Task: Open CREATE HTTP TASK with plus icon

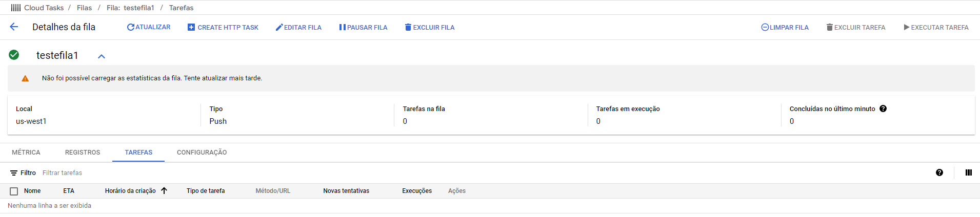Action: click(223, 27)
